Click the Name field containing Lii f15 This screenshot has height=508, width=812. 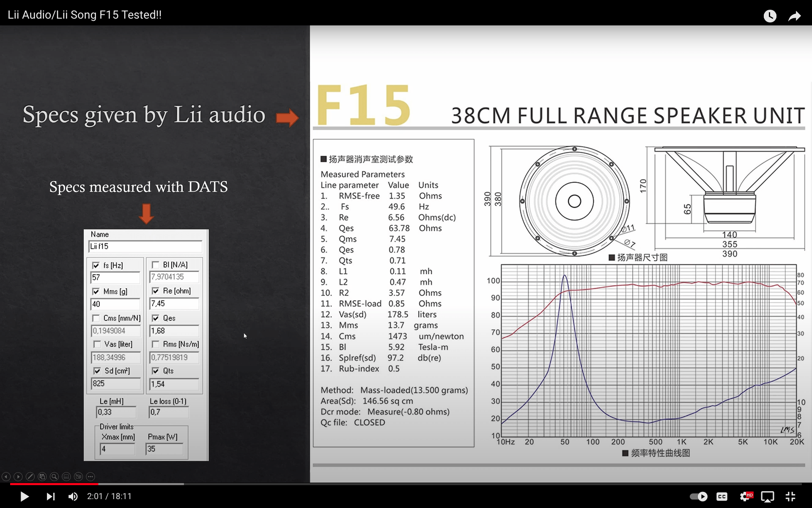[x=145, y=246]
